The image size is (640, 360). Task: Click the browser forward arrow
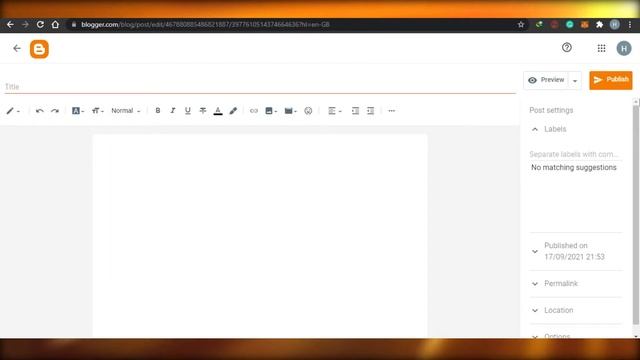point(25,24)
